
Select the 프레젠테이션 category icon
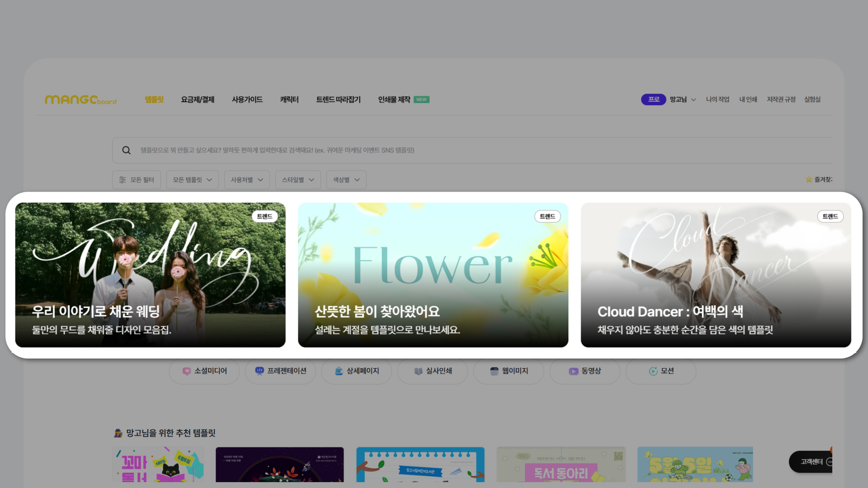(259, 371)
